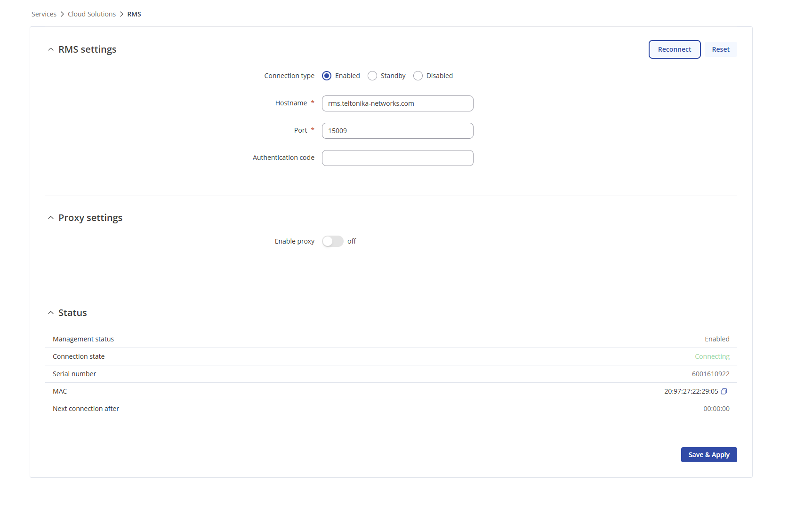Image resolution: width=812 pixels, height=506 pixels.
Task: Click the RMS breadcrumb item
Action: 134,14
